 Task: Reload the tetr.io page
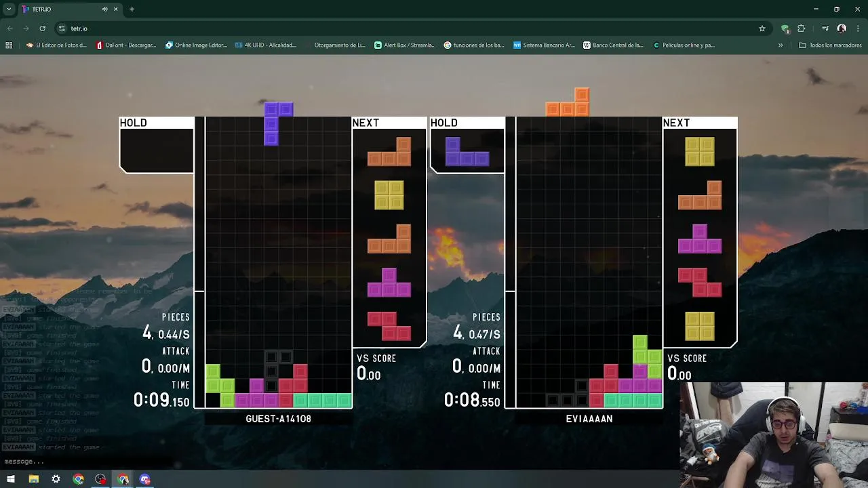(x=42, y=28)
